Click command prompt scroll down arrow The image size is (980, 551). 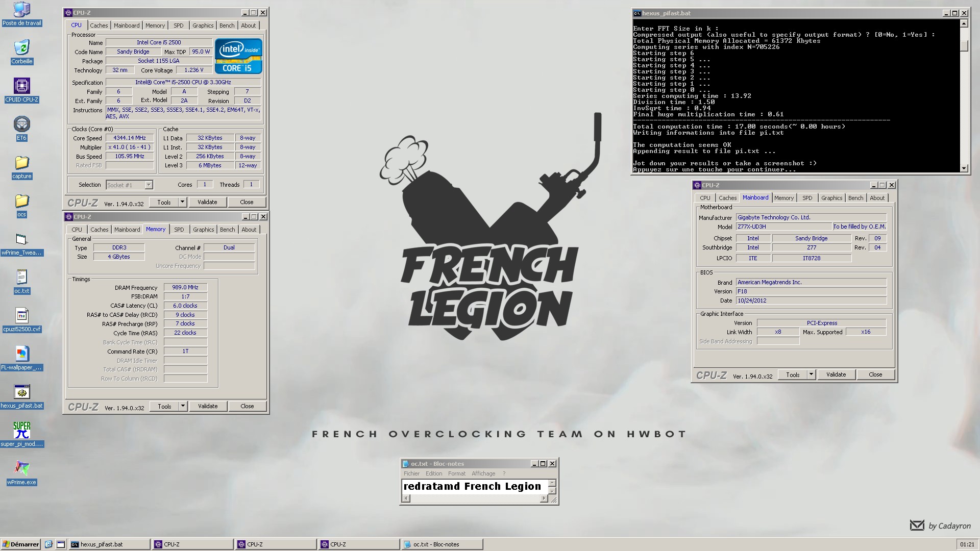[x=964, y=168]
